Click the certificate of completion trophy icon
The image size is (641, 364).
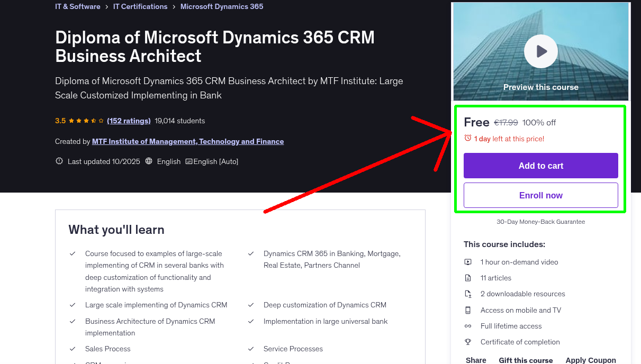pyautogui.click(x=468, y=342)
